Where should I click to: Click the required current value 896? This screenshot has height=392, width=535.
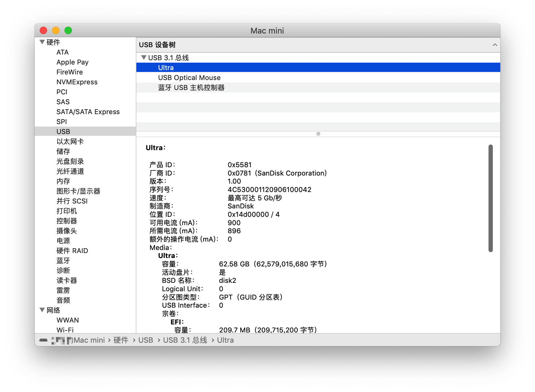point(234,231)
